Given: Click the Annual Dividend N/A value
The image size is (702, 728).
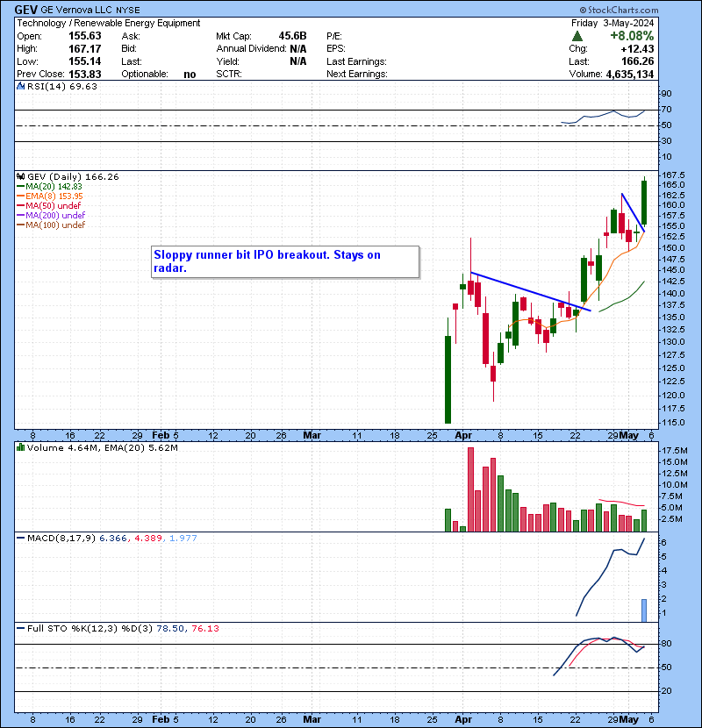Looking at the screenshot, I should click(x=297, y=49).
